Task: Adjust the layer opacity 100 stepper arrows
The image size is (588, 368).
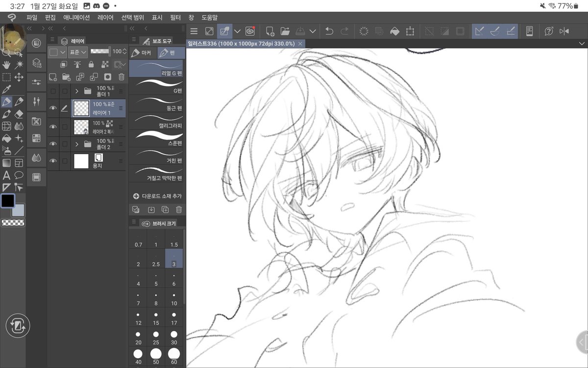Action: click(124, 52)
